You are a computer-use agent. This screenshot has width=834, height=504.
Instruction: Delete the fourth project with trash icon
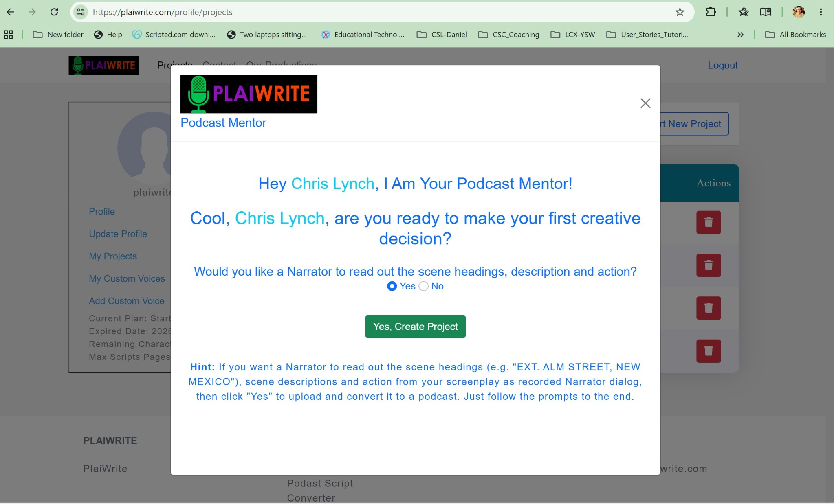(709, 351)
